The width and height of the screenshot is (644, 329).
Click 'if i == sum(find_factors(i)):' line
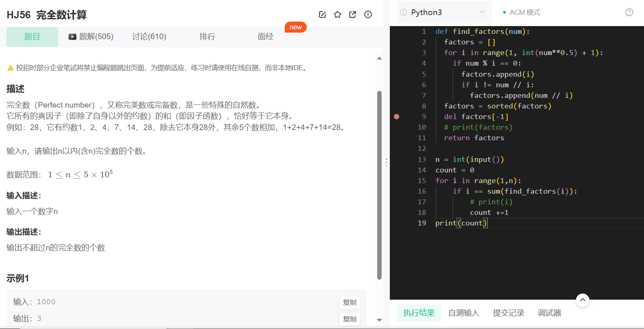tap(515, 191)
